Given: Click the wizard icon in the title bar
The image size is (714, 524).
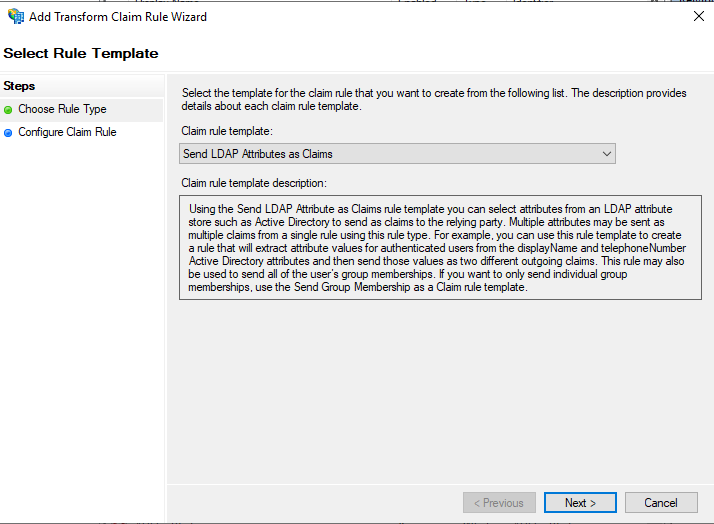Looking at the screenshot, I should click(16, 16).
